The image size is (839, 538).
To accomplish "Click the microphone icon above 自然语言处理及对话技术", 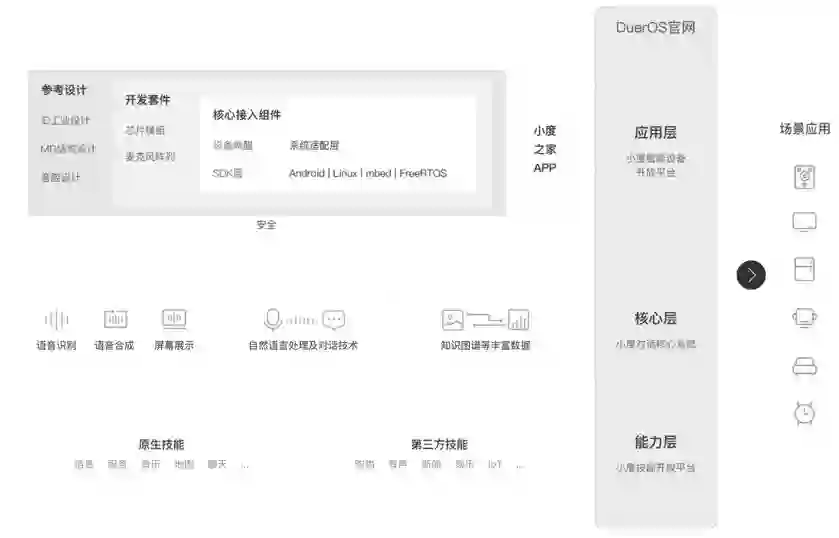I will pos(273,320).
